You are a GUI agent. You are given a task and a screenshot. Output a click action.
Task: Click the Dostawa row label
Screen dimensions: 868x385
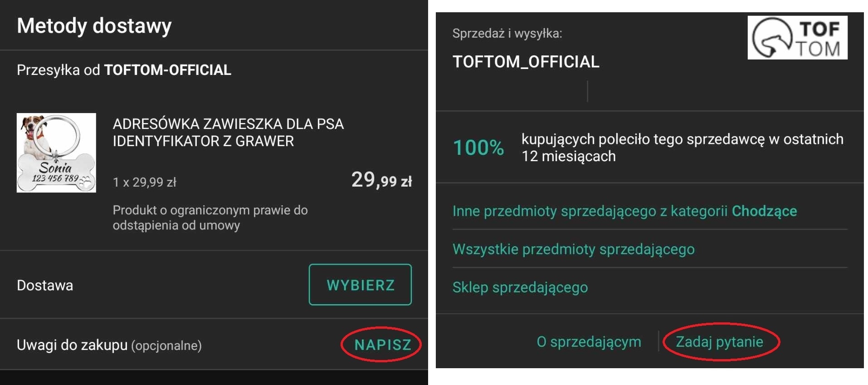pos(45,286)
